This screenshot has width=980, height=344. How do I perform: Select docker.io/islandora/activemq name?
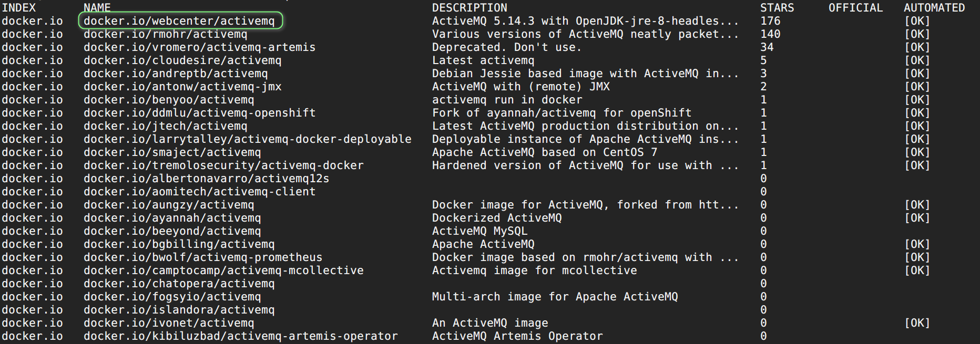tap(179, 310)
